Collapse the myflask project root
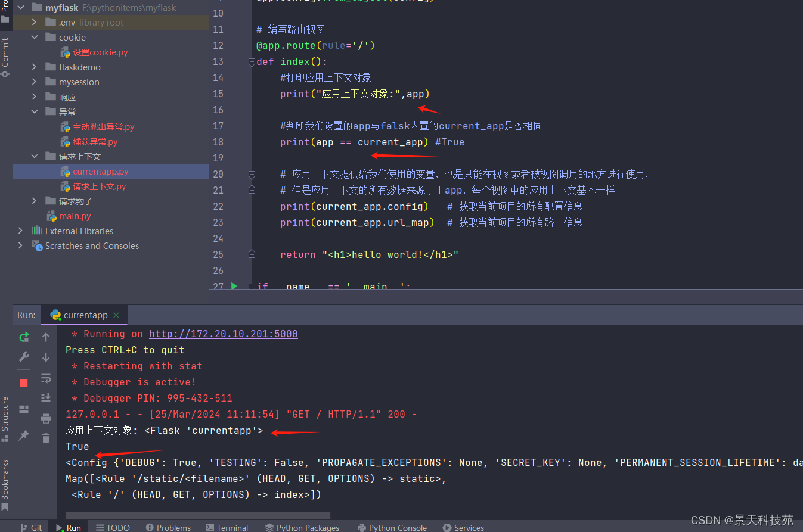Image resolution: width=803 pixels, height=532 pixels. [x=21, y=8]
